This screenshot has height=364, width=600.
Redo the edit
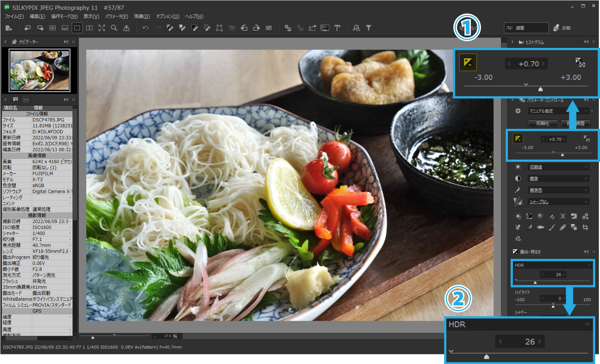158,28
